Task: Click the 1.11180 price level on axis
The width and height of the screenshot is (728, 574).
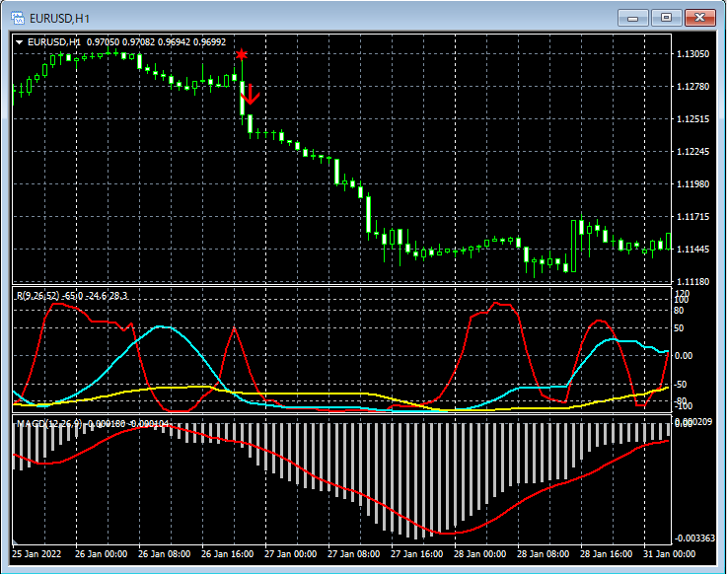Action: [x=694, y=282]
